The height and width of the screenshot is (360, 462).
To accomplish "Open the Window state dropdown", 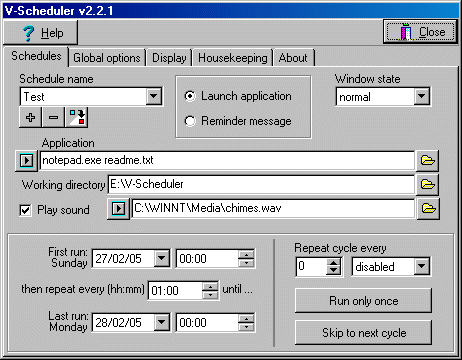I will pyautogui.click(x=422, y=97).
